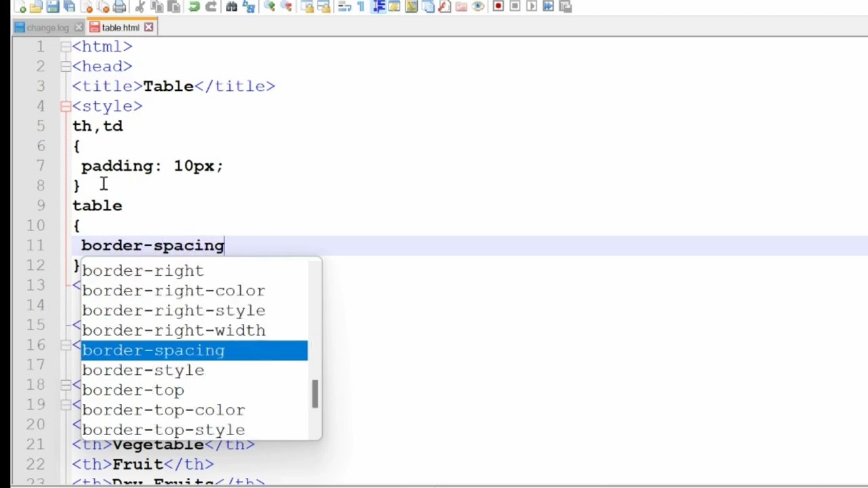
Task: Collapse the head fold on line 2
Action: [65, 66]
